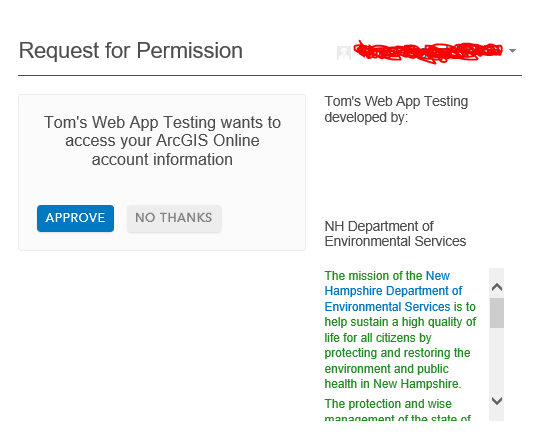Click 'The protection and wise' paragraph start
539x444 pixels.
click(x=388, y=404)
